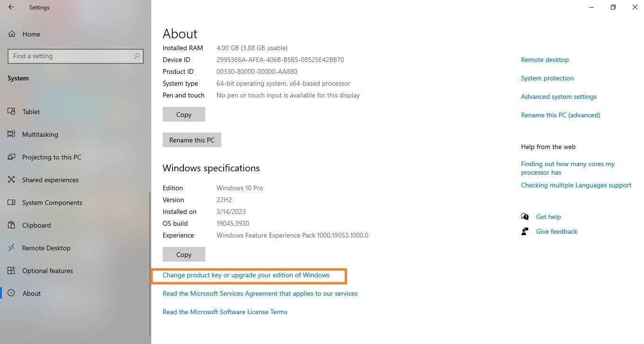
Task: Select the Clipboard icon in sidebar
Action: pyautogui.click(x=12, y=225)
